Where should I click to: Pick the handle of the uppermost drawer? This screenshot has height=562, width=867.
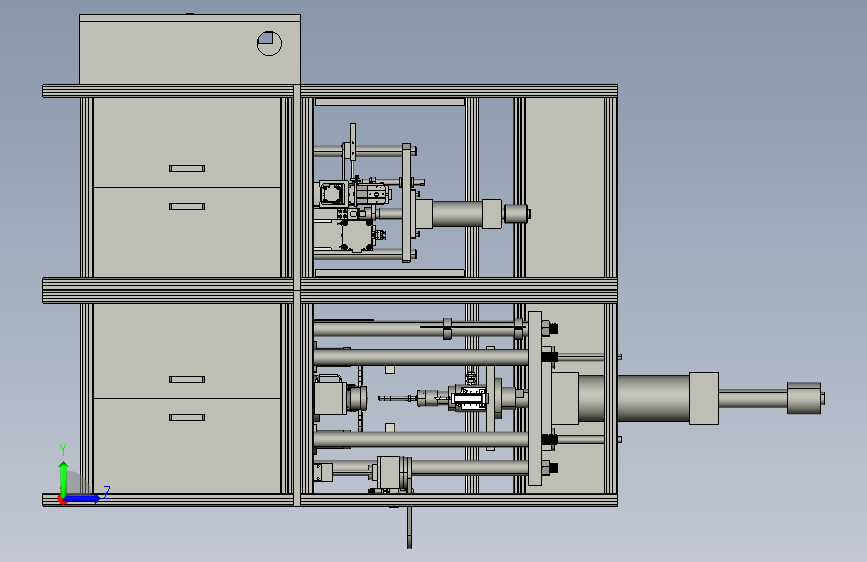(x=187, y=168)
